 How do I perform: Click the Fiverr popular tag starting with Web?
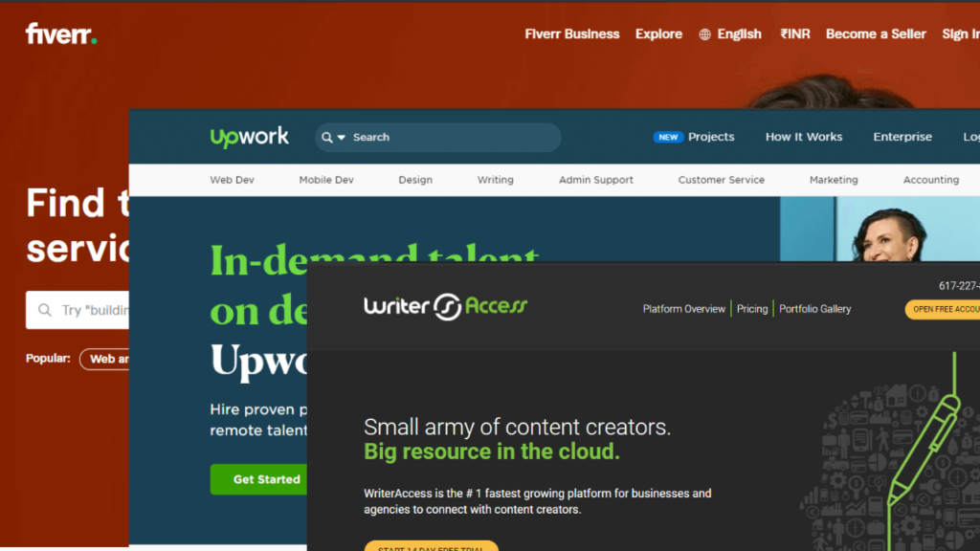pyautogui.click(x=105, y=359)
